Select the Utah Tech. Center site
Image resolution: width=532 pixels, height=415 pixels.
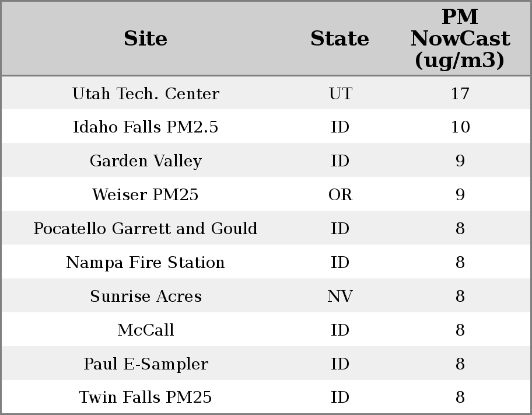tap(146, 94)
